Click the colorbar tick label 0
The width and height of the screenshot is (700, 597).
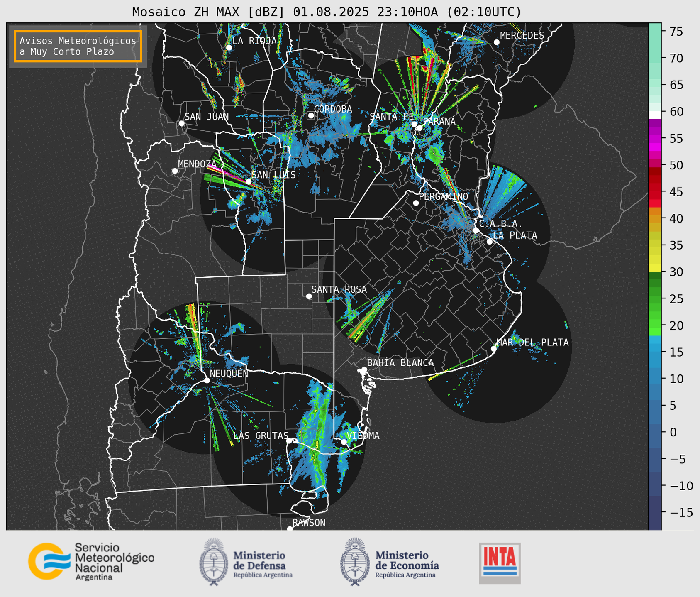click(x=673, y=432)
